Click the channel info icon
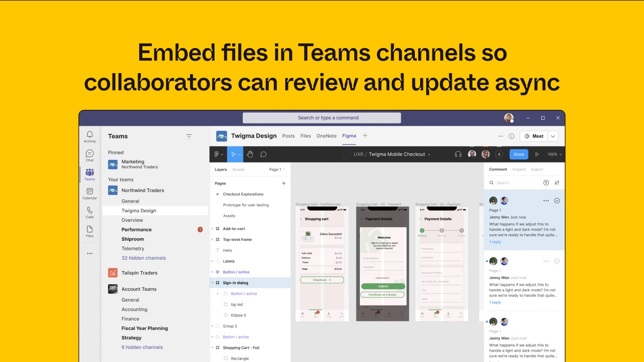The height and width of the screenshot is (362, 644). pos(512,136)
